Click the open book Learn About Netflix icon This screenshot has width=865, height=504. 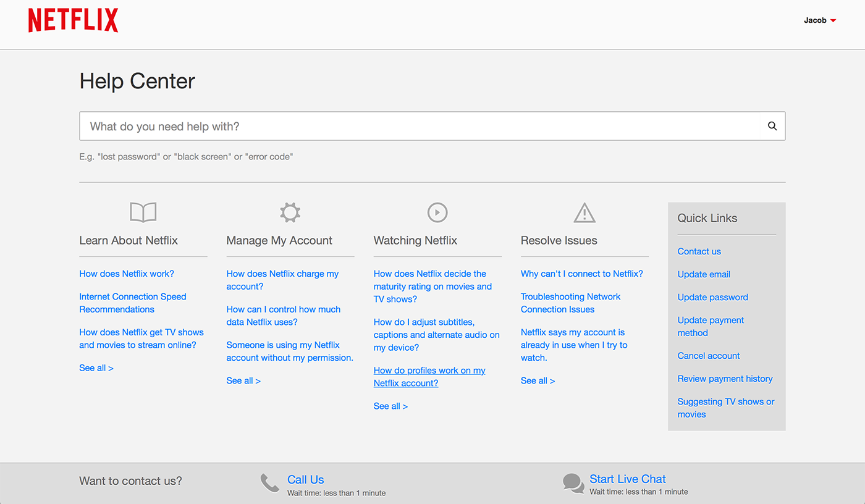coord(143,212)
